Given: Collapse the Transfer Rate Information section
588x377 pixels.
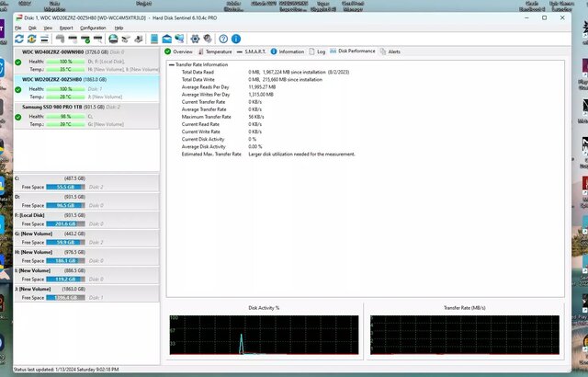Looking at the screenshot, I should point(170,64).
